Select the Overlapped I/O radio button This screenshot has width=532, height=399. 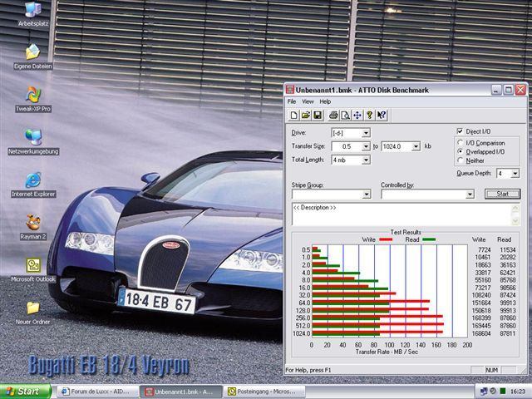point(461,151)
